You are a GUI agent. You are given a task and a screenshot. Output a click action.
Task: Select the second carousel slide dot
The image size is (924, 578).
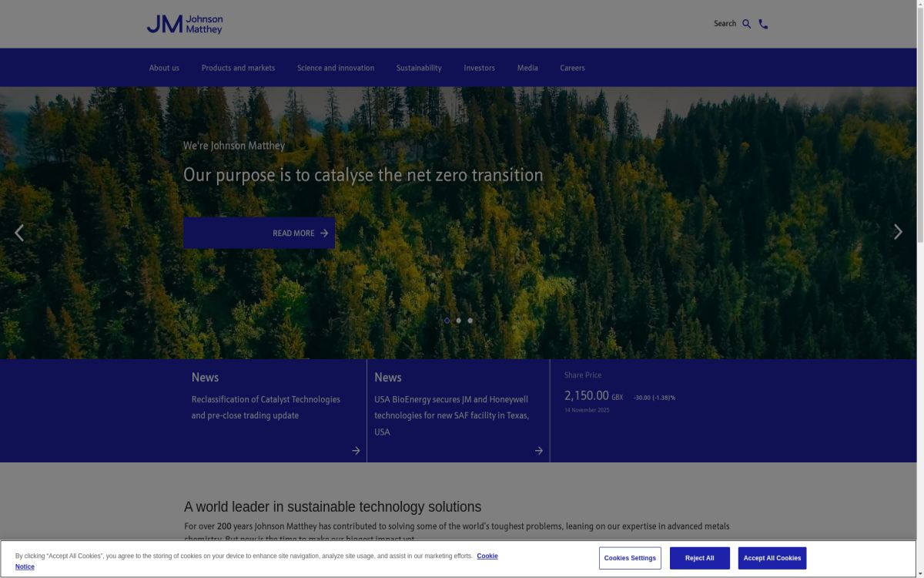(458, 321)
